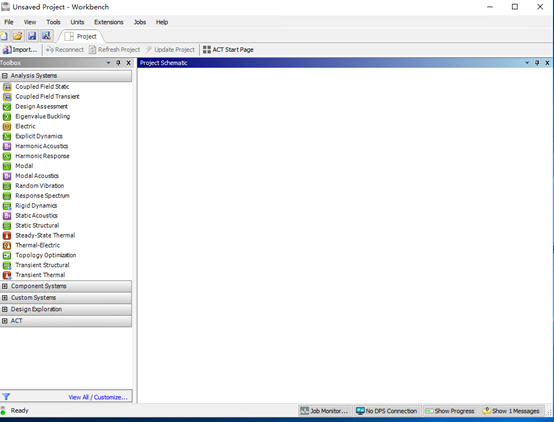Open View All / Customize link
Viewport: 554px width, 422px height.
tap(98, 397)
